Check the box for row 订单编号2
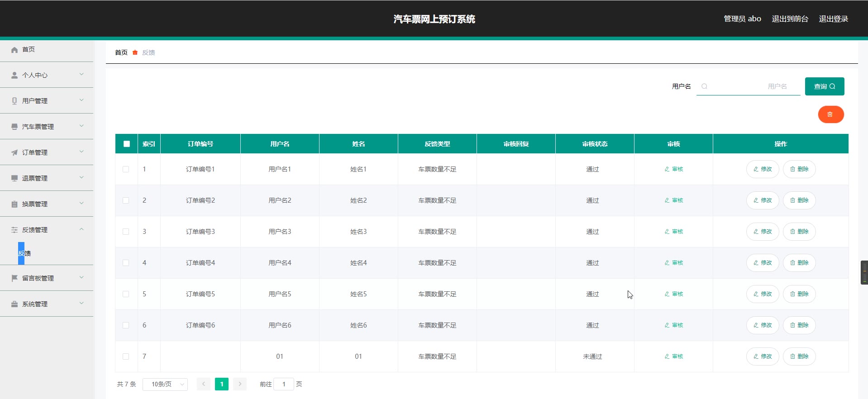This screenshot has width=868, height=399. 126,200
